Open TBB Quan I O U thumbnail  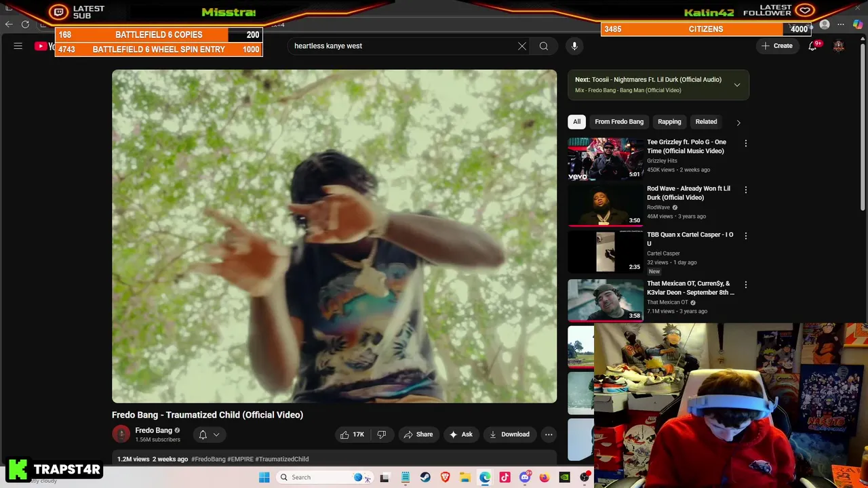click(x=606, y=251)
